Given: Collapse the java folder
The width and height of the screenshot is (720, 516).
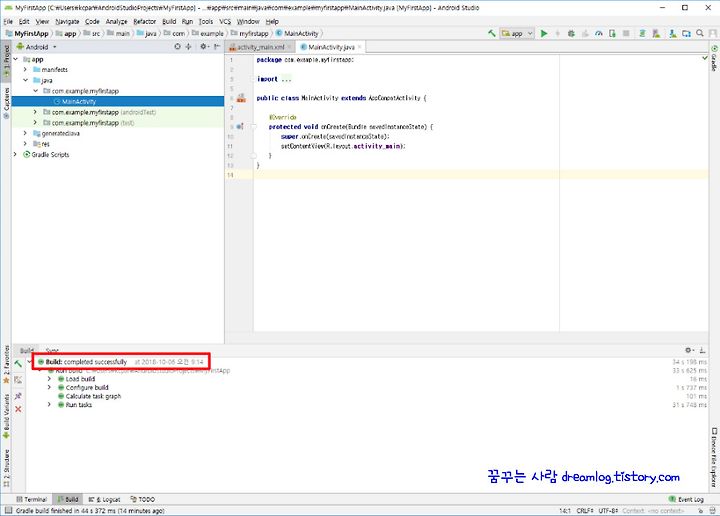Looking at the screenshot, I should pos(26,80).
